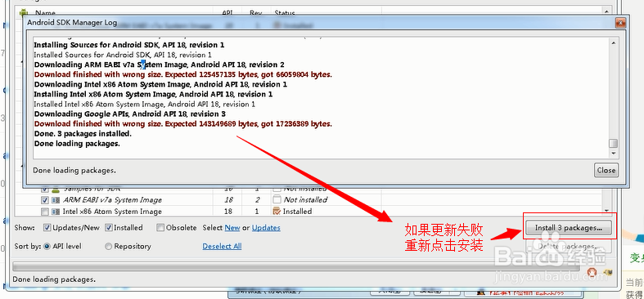Click the Deselect All link
This screenshot has height=299, width=644.
[222, 246]
